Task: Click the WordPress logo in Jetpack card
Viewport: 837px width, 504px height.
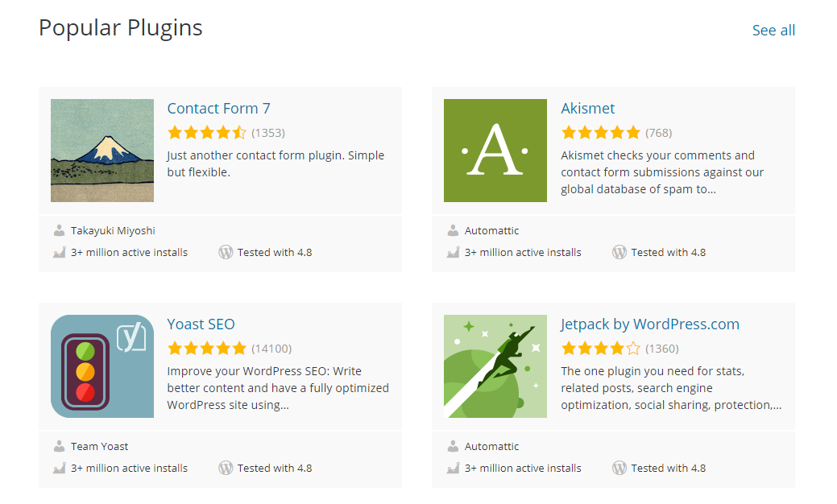Action: coord(619,468)
